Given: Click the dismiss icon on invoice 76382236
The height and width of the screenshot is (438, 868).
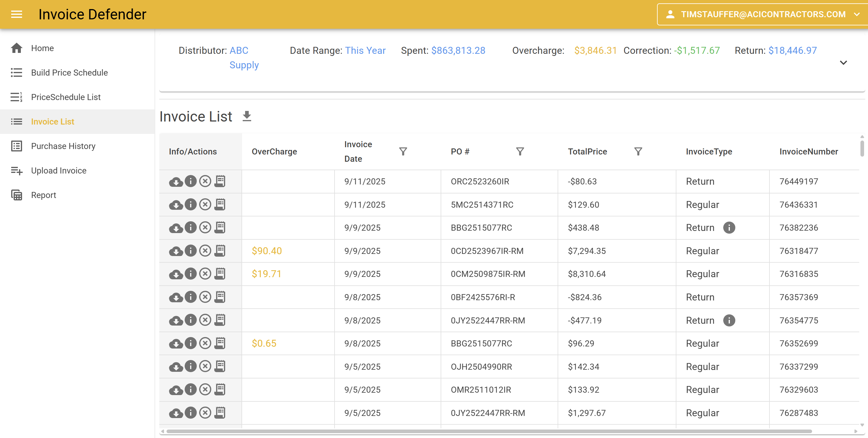Looking at the screenshot, I should 205,227.
